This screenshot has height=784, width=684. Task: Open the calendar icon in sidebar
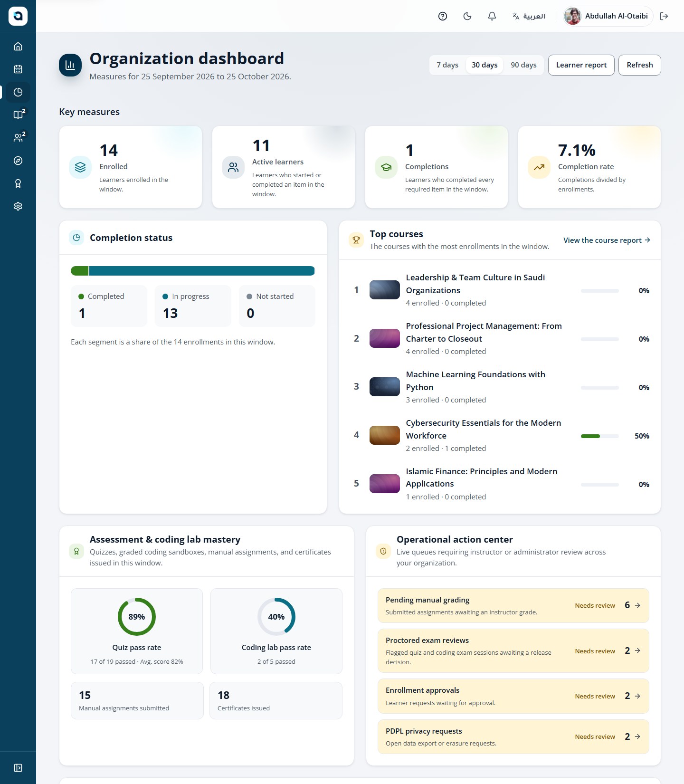18,69
